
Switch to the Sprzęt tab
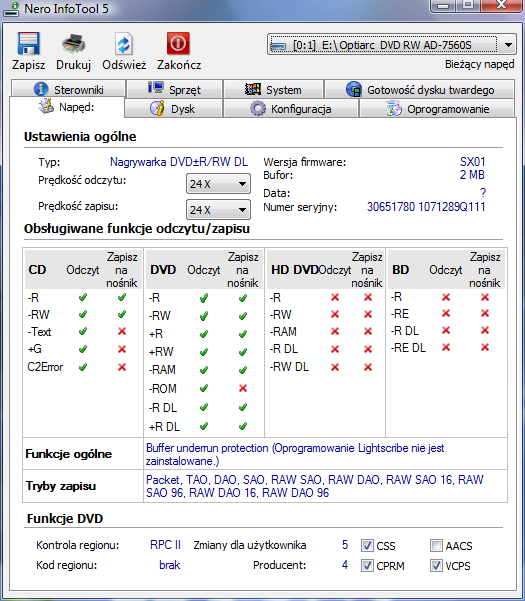tap(175, 89)
